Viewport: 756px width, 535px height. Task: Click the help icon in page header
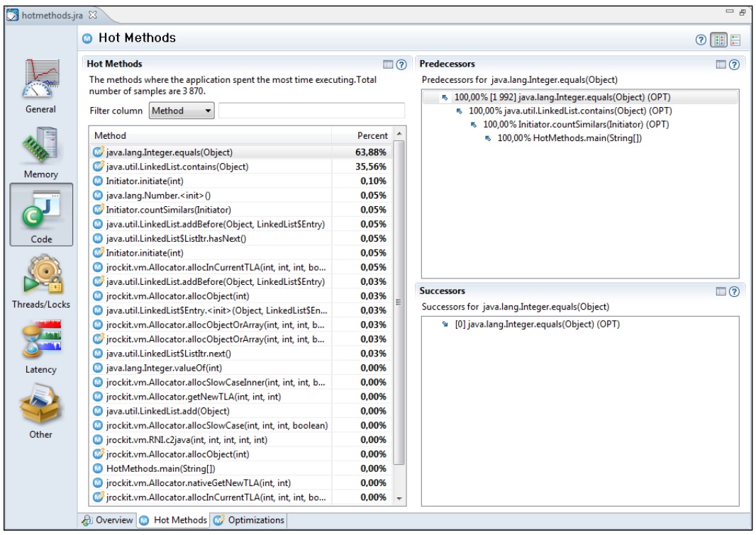(x=701, y=40)
